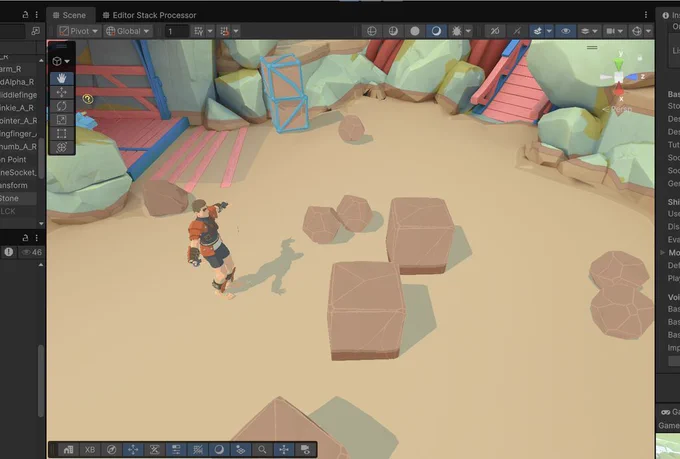Open the Global handle rotation dropdown
Image resolution: width=680 pixels, height=459 pixels.
point(128,31)
